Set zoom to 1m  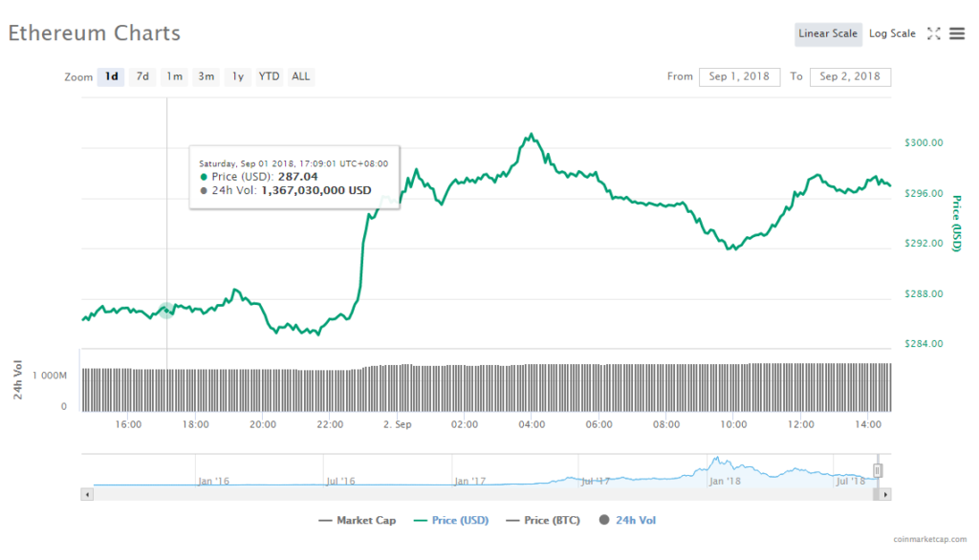click(174, 76)
